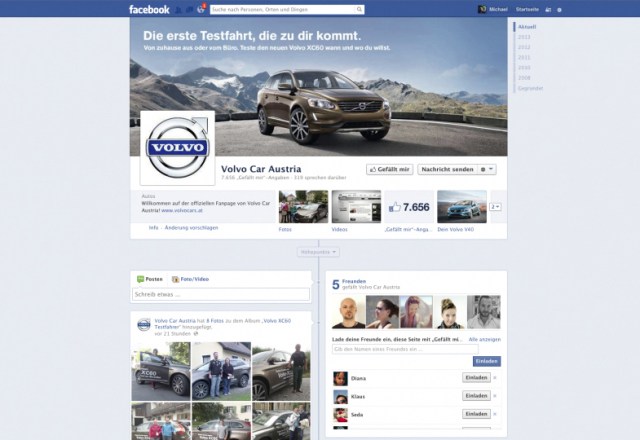
Task: Click the Volvo avatar in the album post
Action: click(x=144, y=324)
